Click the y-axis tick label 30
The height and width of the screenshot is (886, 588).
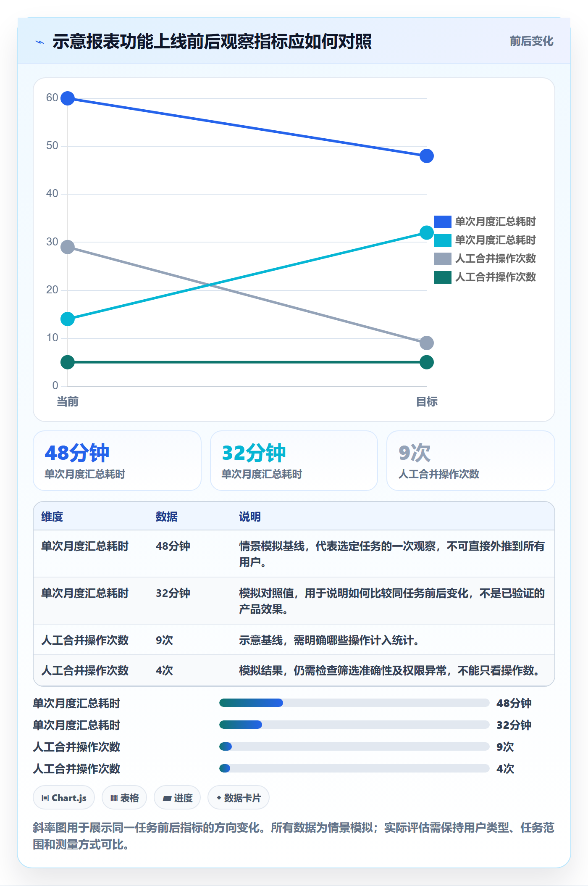(x=52, y=242)
